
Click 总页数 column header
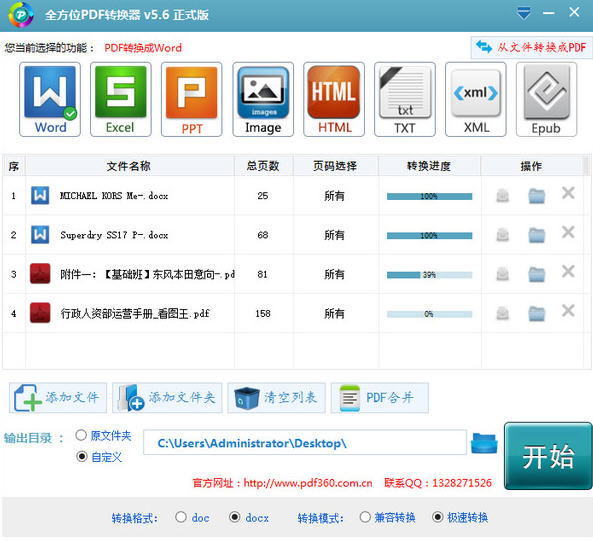[x=264, y=166]
